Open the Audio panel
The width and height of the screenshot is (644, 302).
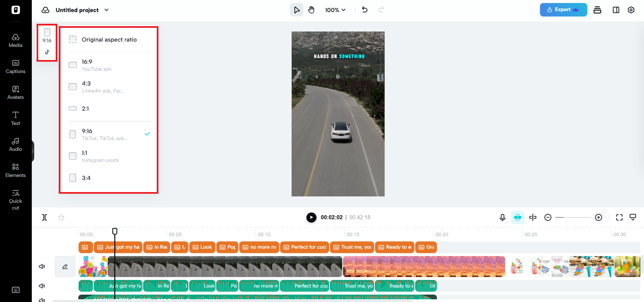coord(15,144)
